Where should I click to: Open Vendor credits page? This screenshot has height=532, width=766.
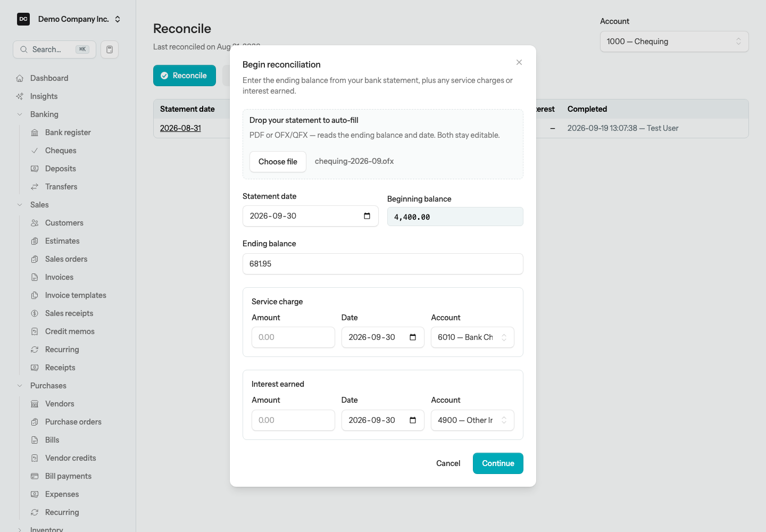(x=70, y=458)
